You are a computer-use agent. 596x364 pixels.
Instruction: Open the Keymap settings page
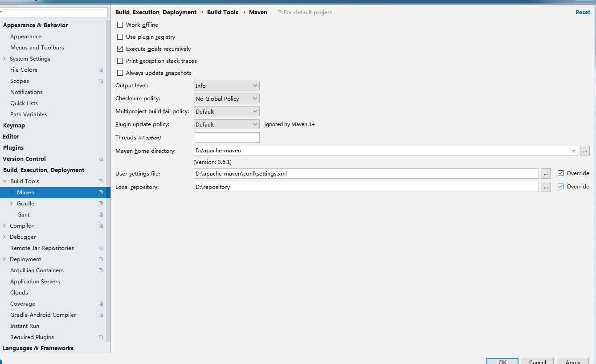pos(14,126)
